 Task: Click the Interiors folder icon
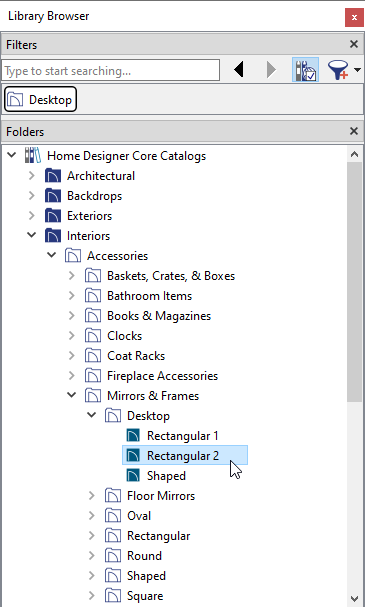53,235
